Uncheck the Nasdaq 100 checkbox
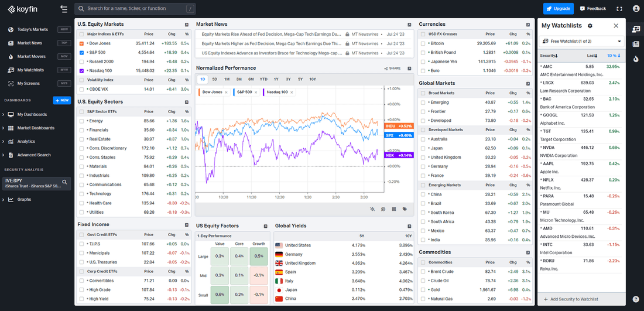This screenshot has height=311, width=644. [82, 71]
